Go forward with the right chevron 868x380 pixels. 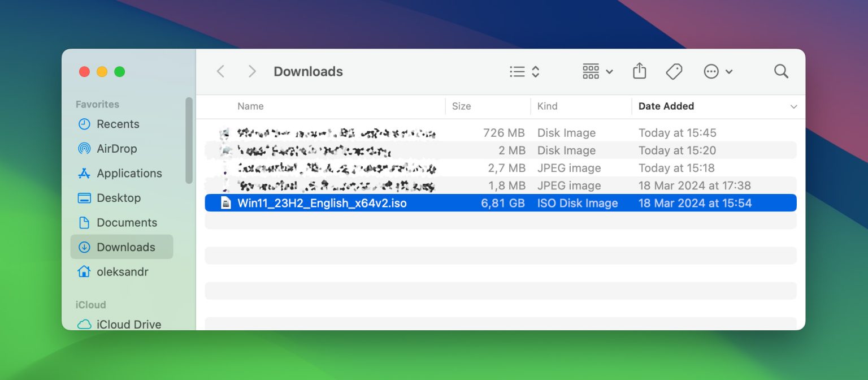point(252,71)
